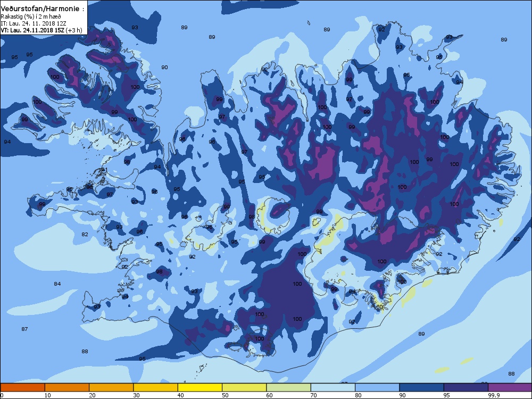Select the '84' humidity value over the sea

(x=57, y=284)
